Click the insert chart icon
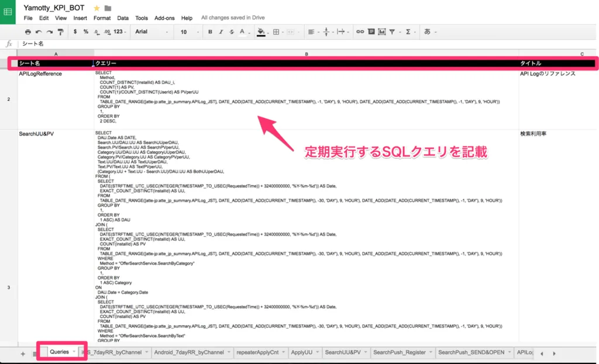The width and height of the screenshot is (599, 364). point(381,32)
